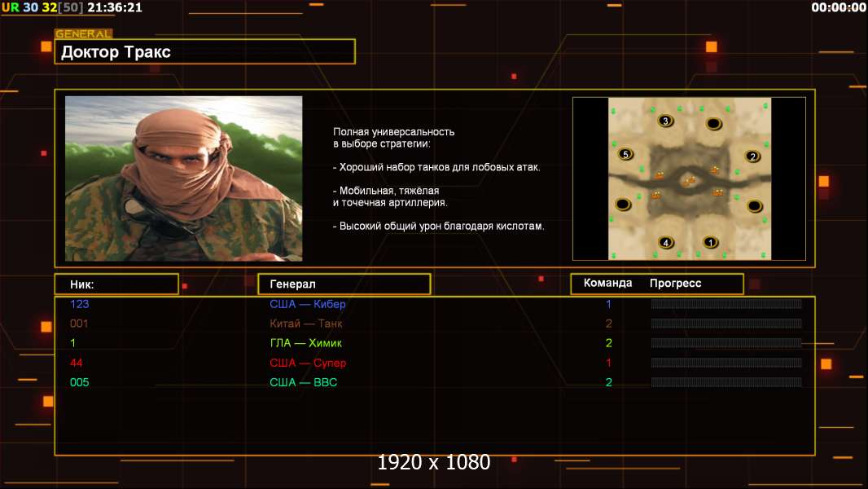
Task: Click start position marker 2 on the minimap
Action: click(x=752, y=156)
